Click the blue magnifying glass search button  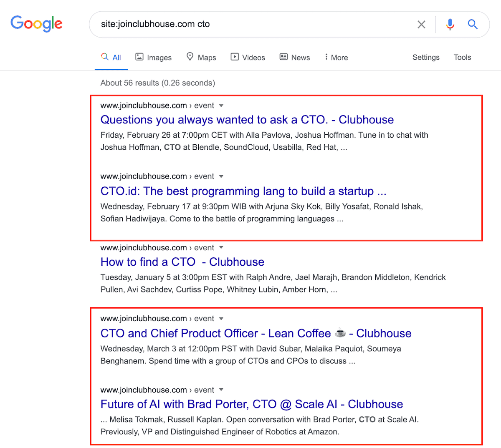click(x=473, y=24)
